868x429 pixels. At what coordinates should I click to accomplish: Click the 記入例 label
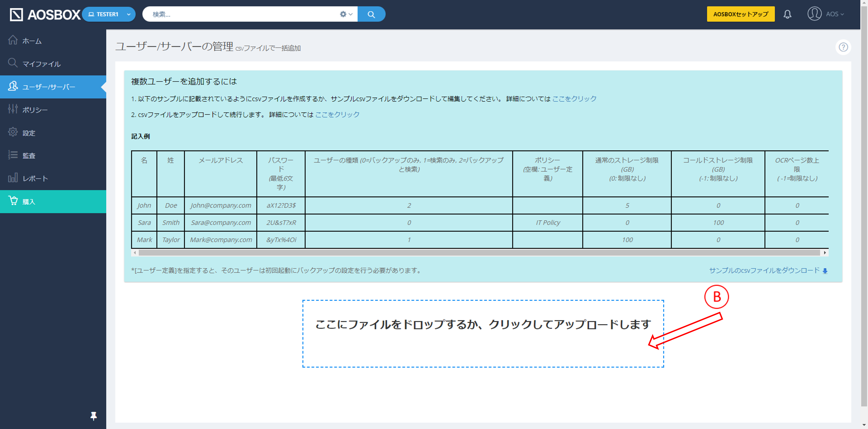pos(140,136)
